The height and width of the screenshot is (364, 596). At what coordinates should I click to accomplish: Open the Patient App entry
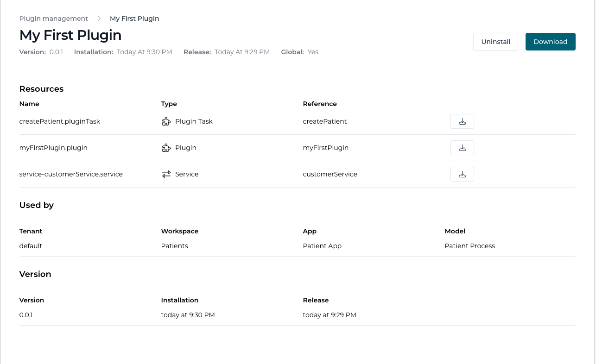pos(322,246)
